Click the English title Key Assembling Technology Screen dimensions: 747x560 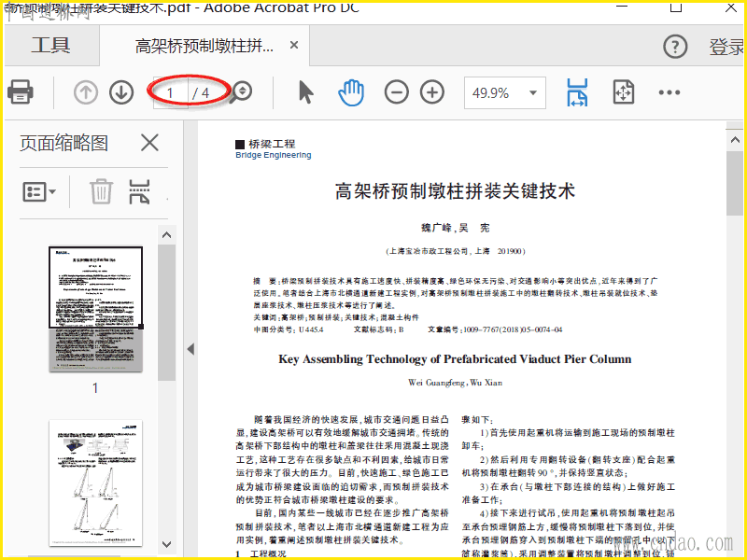[x=455, y=359]
